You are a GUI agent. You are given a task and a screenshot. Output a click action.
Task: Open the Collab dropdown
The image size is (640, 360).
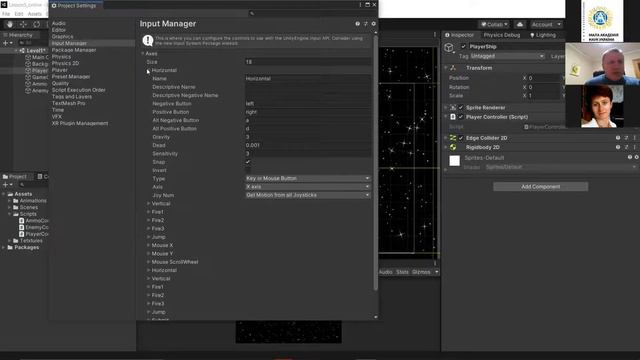click(494, 24)
